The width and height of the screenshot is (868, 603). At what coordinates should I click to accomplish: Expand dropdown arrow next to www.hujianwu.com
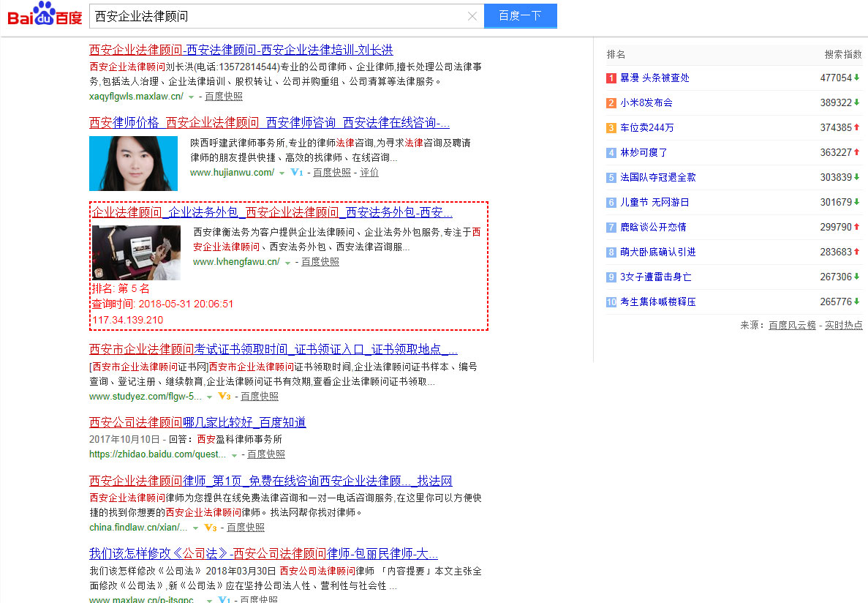point(282,173)
